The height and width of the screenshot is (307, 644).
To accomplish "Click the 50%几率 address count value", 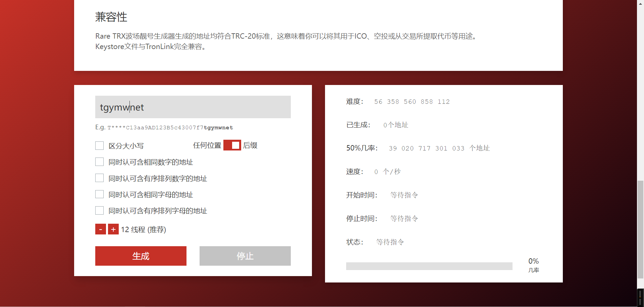I will tap(427, 148).
